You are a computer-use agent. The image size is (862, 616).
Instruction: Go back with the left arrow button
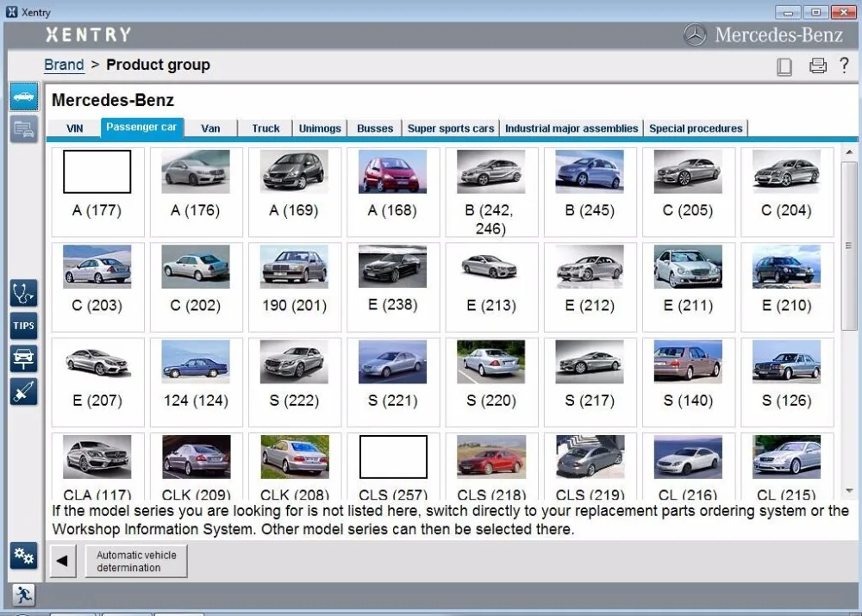coord(63,561)
